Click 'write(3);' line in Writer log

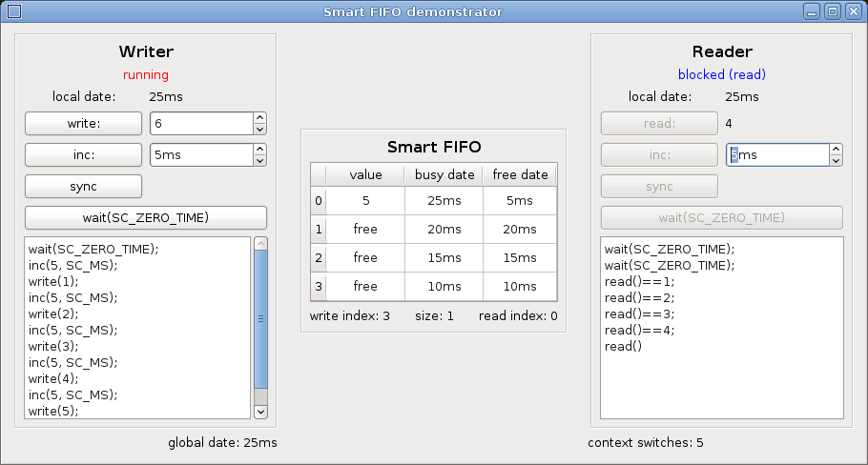53,346
